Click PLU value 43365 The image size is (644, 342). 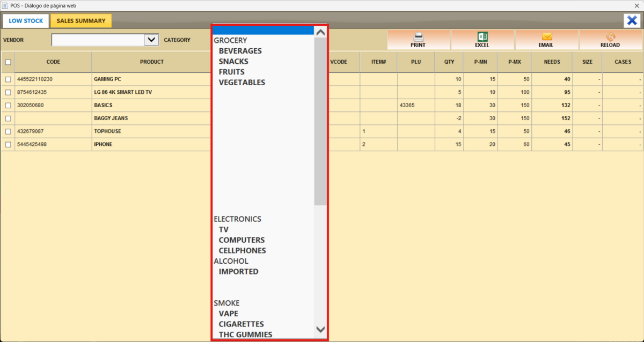[x=407, y=106]
